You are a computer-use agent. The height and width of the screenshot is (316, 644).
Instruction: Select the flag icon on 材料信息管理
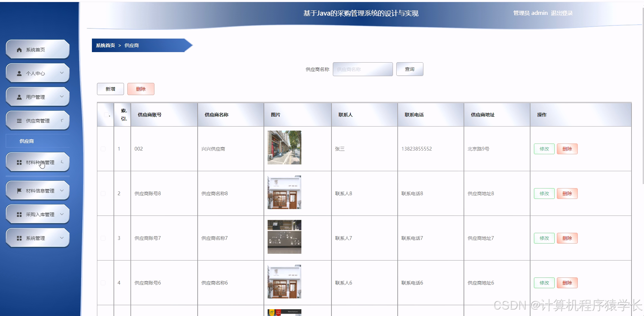coord(18,190)
